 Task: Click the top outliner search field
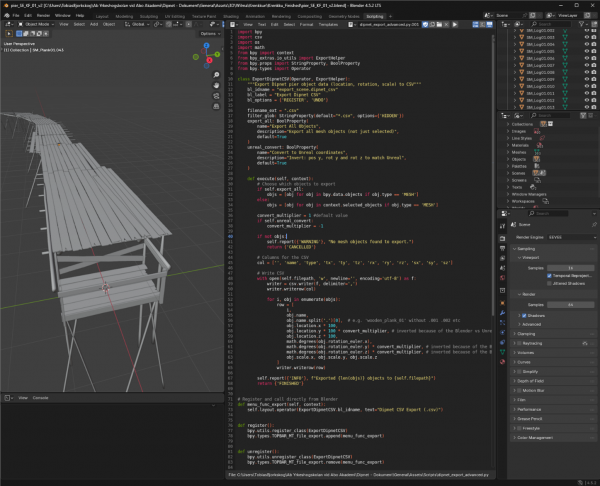549,24
